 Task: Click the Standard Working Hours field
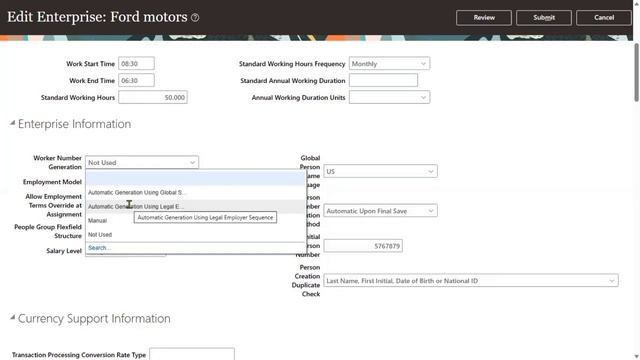tap(153, 98)
